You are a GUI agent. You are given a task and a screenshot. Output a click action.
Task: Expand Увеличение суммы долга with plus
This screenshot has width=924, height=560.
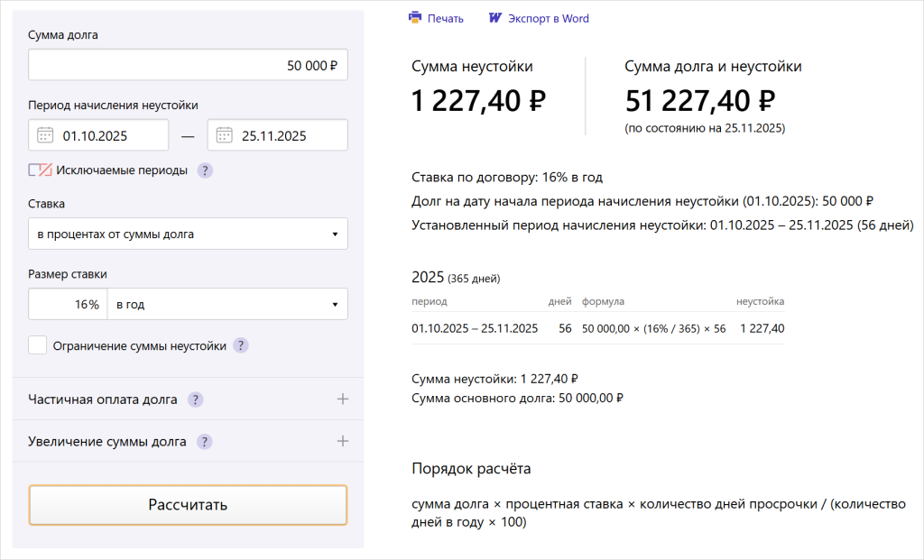pos(342,442)
